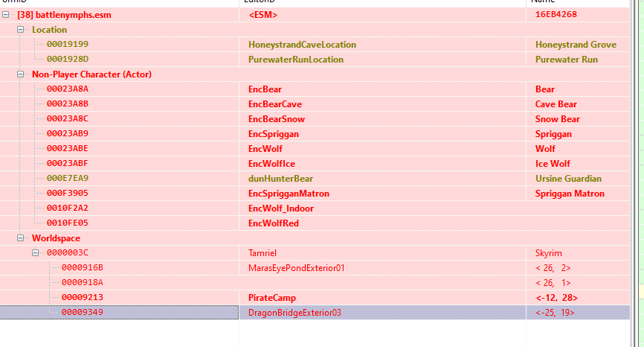Select the Non-Player Character (Actor) label

pyautogui.click(x=91, y=74)
